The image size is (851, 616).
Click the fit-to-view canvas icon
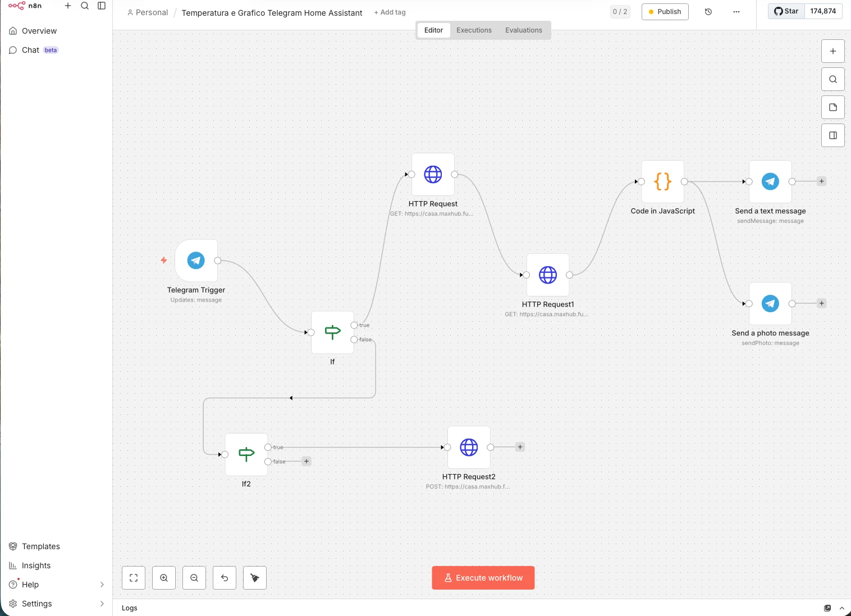tap(133, 577)
